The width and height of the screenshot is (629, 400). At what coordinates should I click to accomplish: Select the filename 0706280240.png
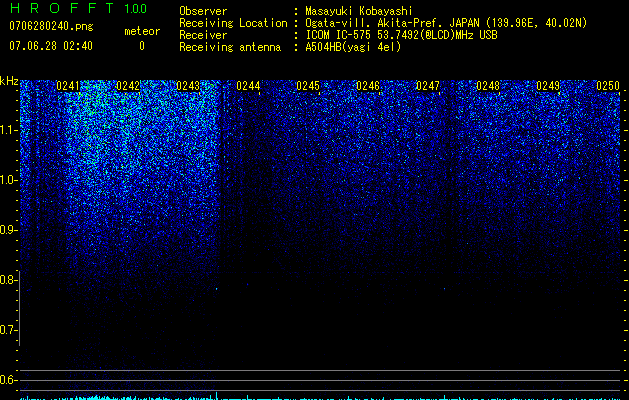tap(51, 26)
